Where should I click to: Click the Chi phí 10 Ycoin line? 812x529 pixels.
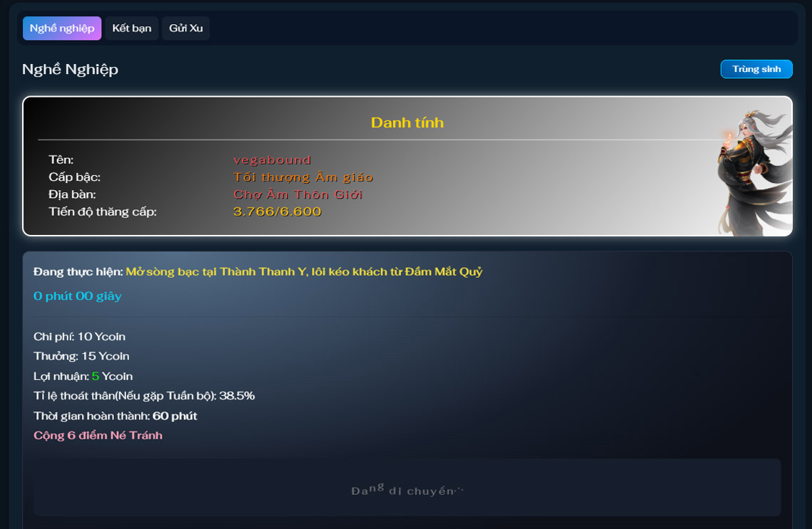pyautogui.click(x=79, y=337)
